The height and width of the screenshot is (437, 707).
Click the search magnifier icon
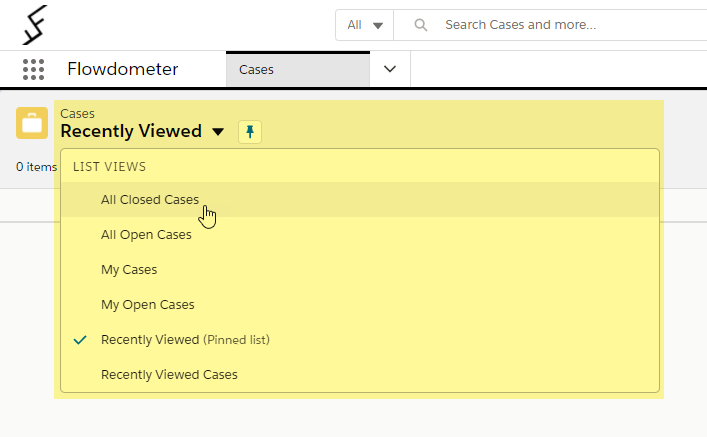(x=420, y=25)
